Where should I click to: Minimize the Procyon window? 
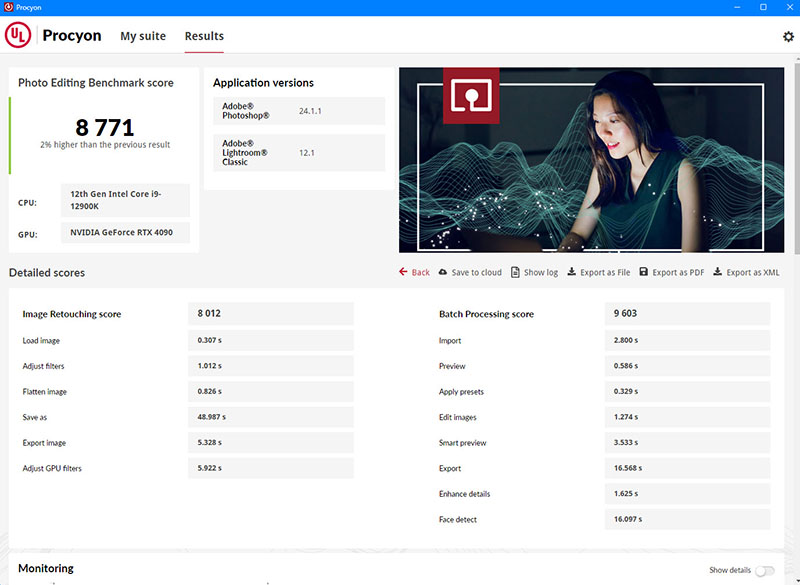coord(738,7)
